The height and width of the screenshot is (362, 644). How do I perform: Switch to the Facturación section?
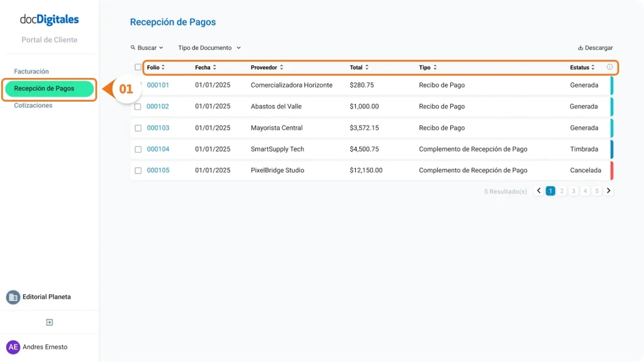click(31, 71)
